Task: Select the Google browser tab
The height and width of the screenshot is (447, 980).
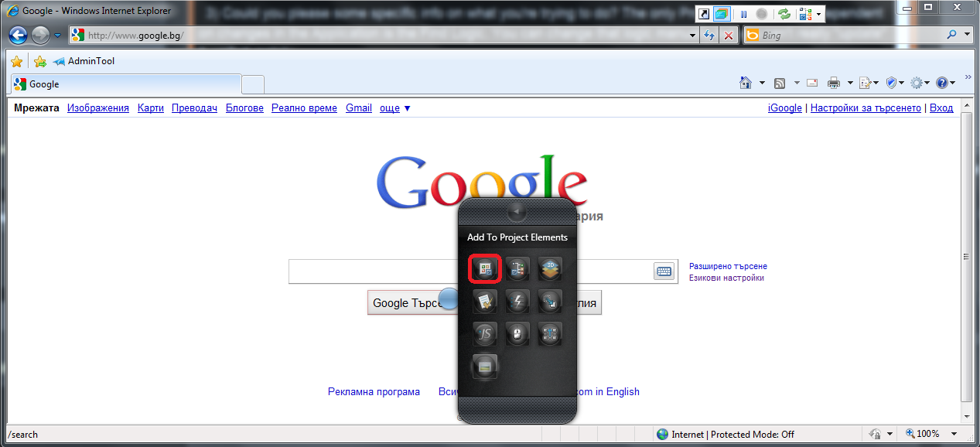Action: click(125, 84)
